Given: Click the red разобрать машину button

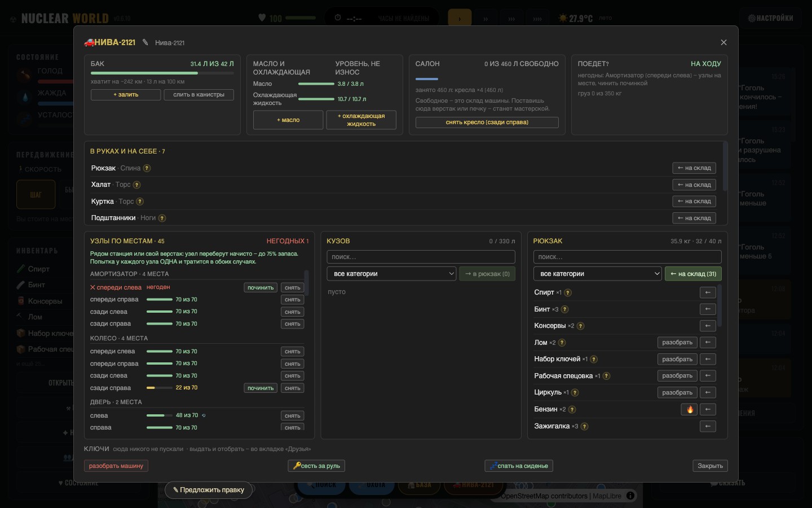Looking at the screenshot, I should click(116, 466).
